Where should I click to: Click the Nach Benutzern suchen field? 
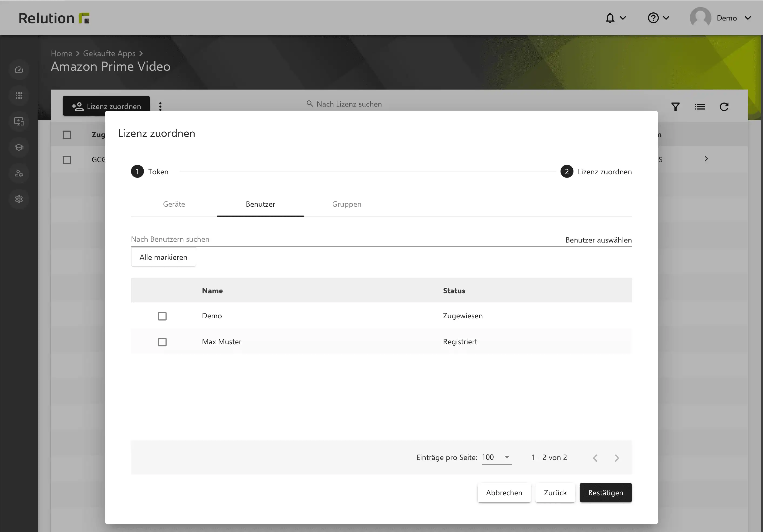[x=346, y=240]
